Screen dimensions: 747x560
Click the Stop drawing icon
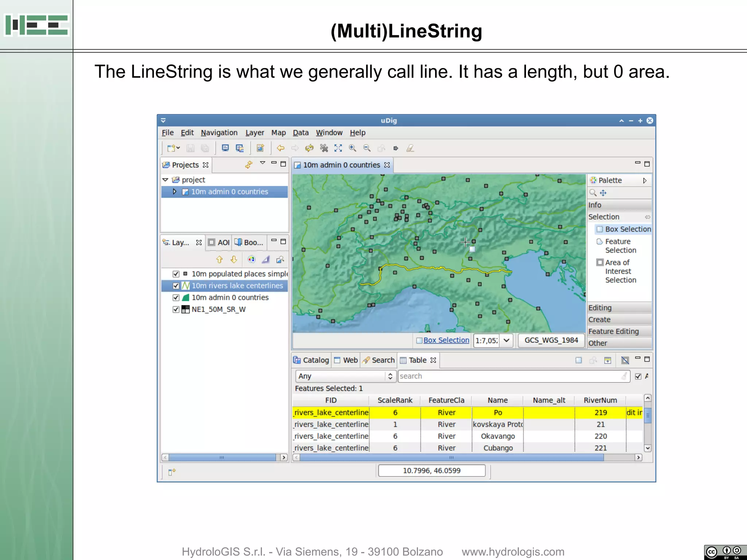point(324,148)
